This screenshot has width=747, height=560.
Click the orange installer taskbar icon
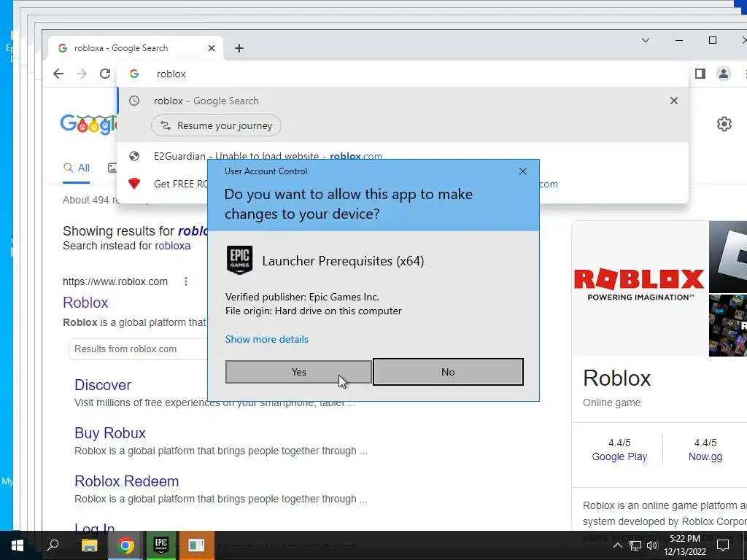(196, 545)
